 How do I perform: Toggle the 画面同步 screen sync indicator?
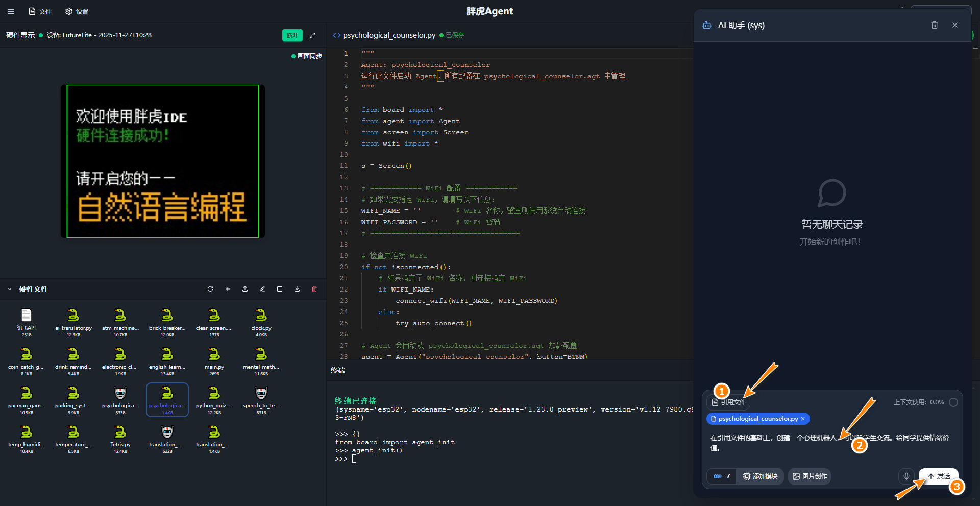tap(307, 56)
